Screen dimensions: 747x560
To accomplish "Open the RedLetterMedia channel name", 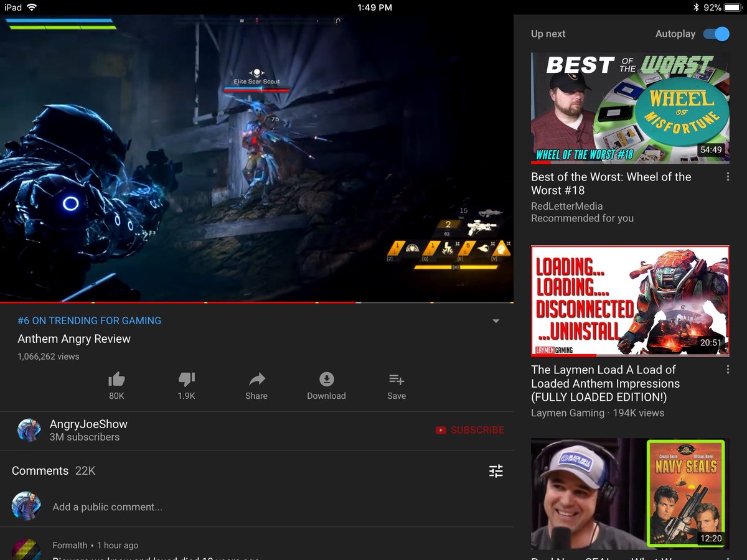I will [x=566, y=206].
